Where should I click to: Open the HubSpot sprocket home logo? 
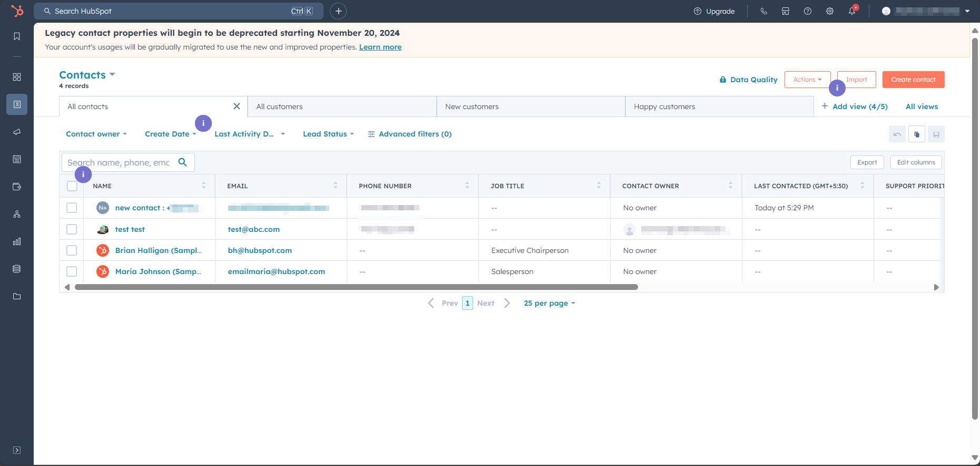(17, 11)
